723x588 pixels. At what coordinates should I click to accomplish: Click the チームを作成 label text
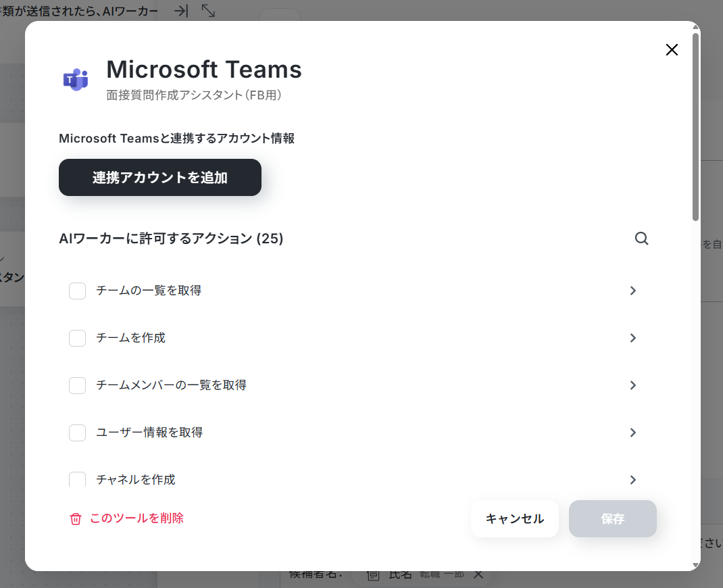[130, 338]
